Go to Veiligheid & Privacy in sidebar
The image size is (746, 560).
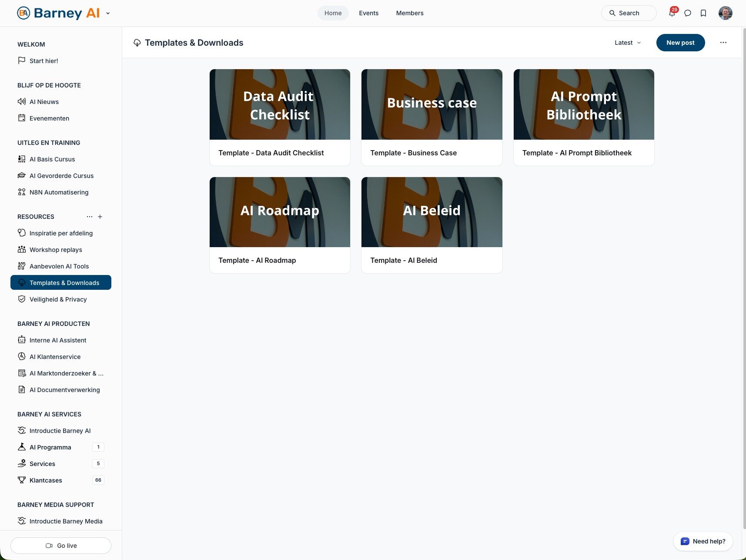tap(58, 299)
